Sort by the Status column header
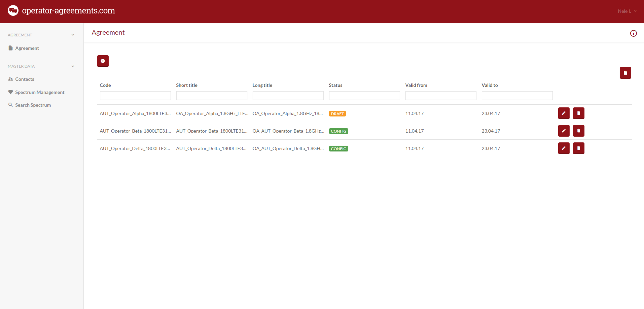The width and height of the screenshot is (644, 309). coord(336,85)
